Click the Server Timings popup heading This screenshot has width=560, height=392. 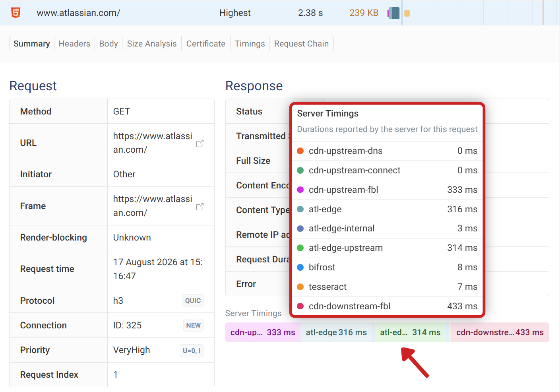pyautogui.click(x=328, y=114)
